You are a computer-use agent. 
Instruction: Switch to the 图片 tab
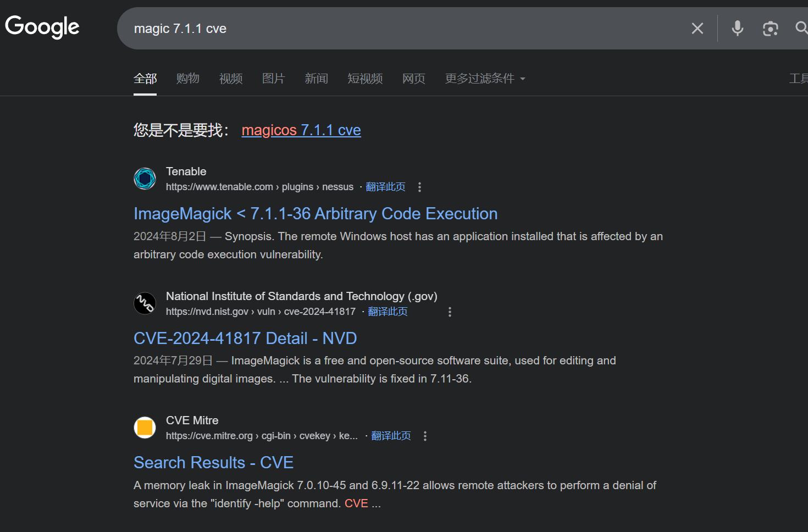coord(273,79)
